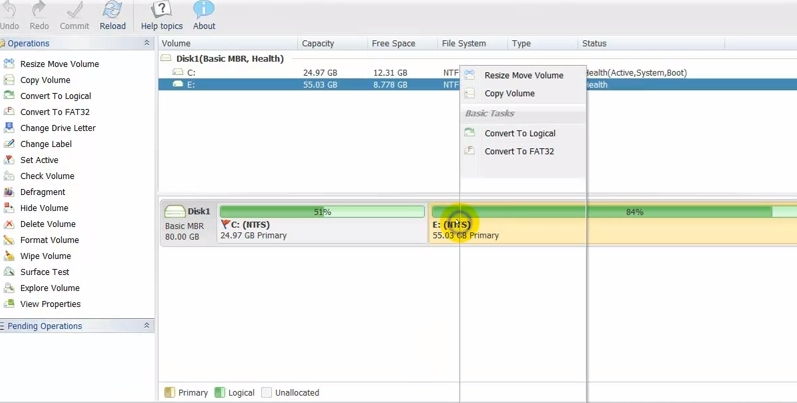Click the Disk1 drive icon in disk map

pyautogui.click(x=175, y=211)
